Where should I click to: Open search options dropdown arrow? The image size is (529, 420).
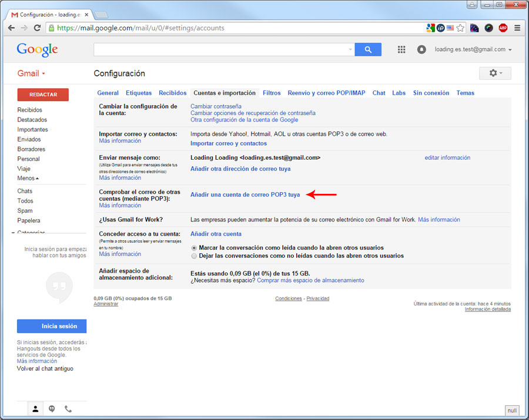click(x=350, y=49)
